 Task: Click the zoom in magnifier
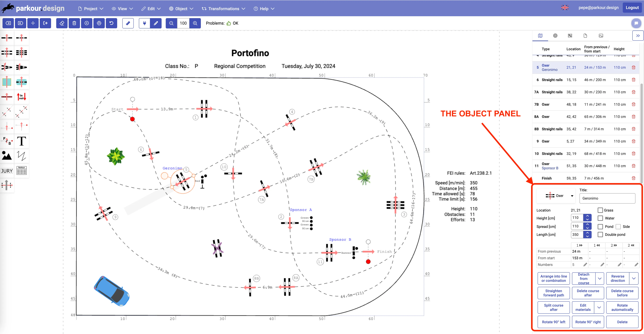pos(195,23)
